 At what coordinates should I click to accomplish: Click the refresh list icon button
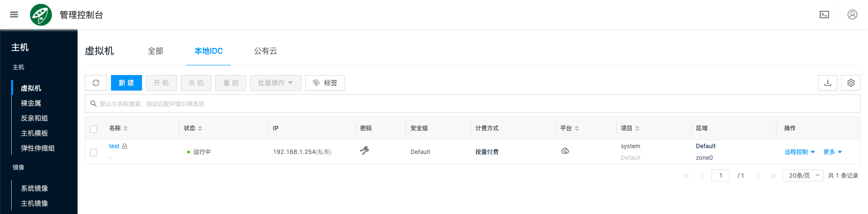96,83
